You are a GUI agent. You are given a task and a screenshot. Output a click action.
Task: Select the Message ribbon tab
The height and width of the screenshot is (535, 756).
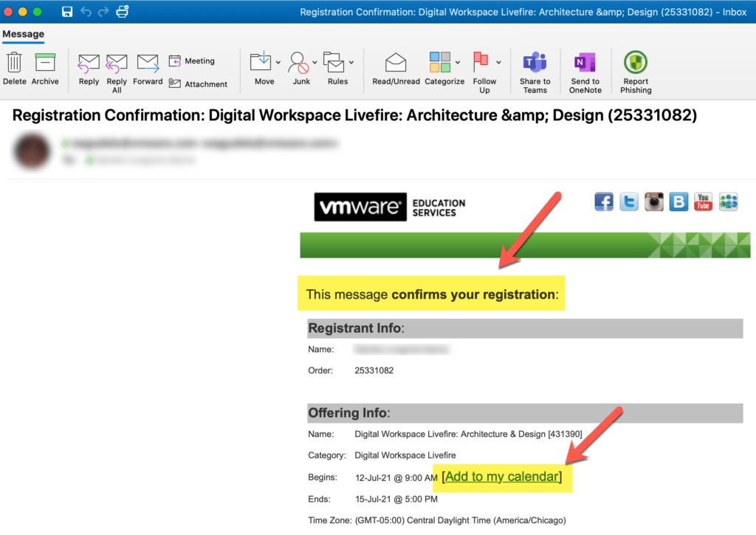(x=23, y=34)
